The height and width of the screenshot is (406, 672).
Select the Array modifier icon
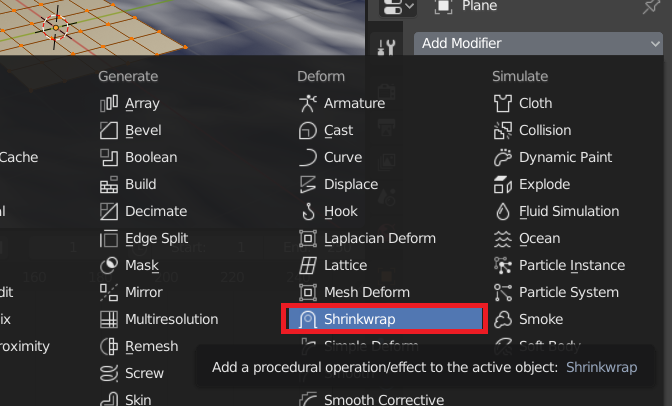[x=109, y=103]
